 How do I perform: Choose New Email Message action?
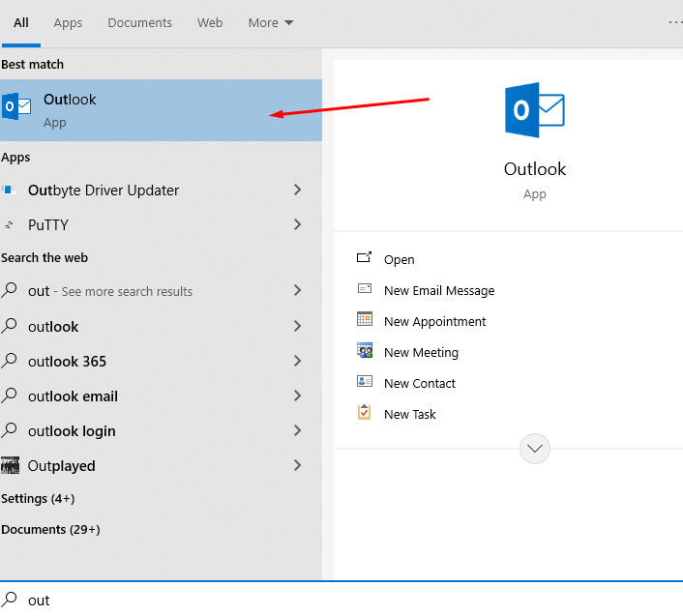[439, 290]
